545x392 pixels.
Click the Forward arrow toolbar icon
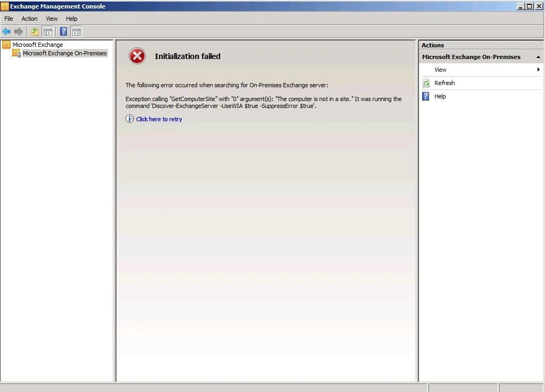click(19, 32)
